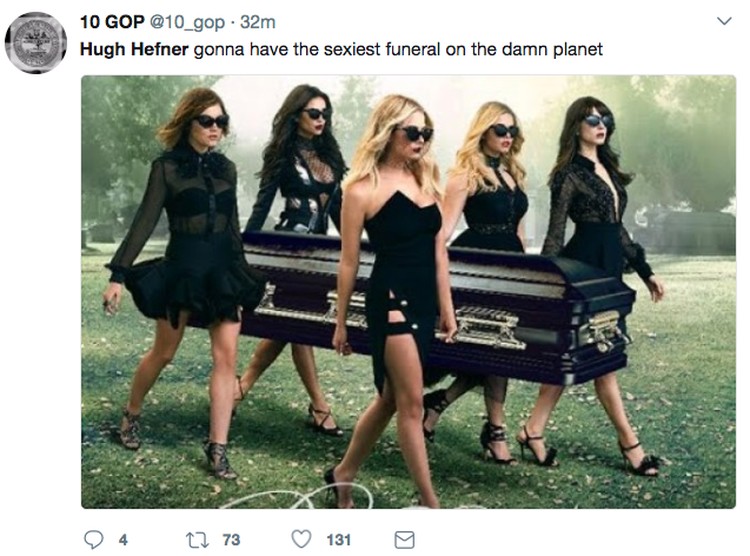Click the bold Hugh Hefner text

point(134,49)
